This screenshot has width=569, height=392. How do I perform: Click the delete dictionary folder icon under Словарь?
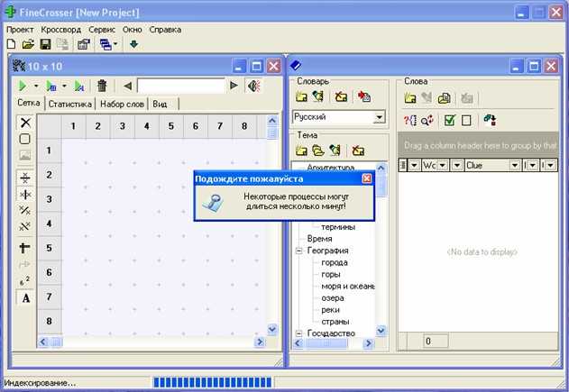point(341,96)
